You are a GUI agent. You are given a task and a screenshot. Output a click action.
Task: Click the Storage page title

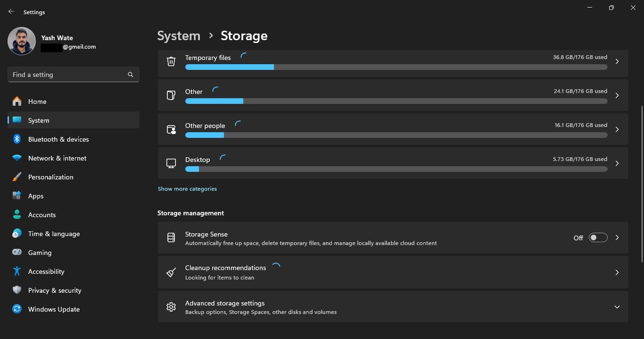pos(244,36)
